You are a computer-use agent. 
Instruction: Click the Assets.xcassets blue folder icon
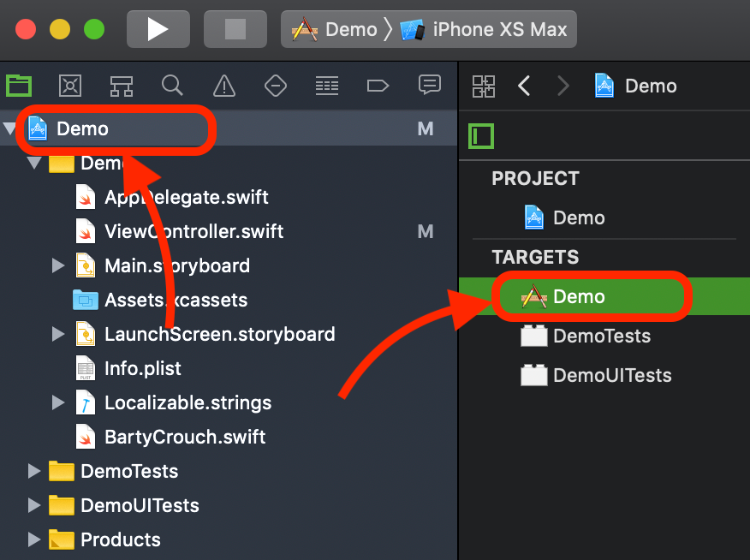85,300
